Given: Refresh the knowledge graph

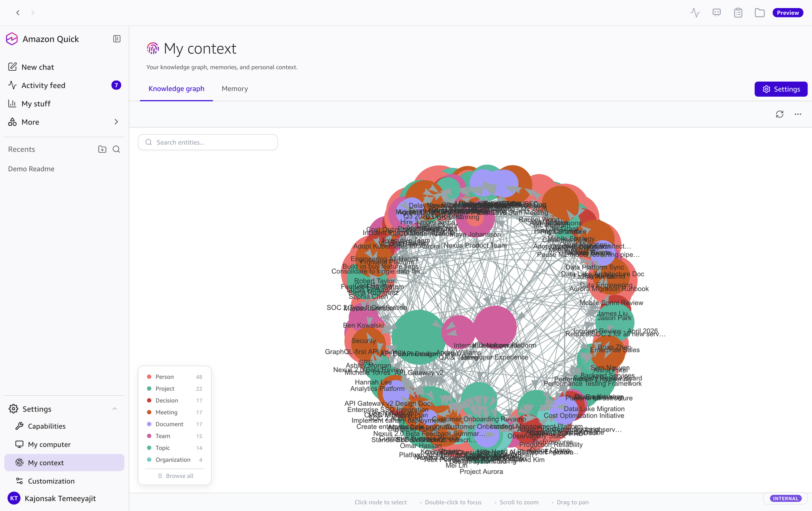Looking at the screenshot, I should pos(780,114).
